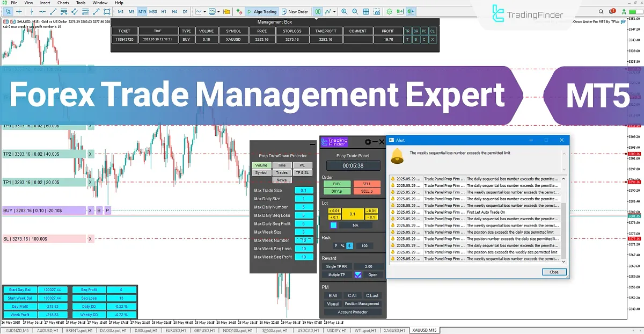Select the horizontal line drawing tool
Viewport: 644px width, 334px height.
click(x=42, y=11)
